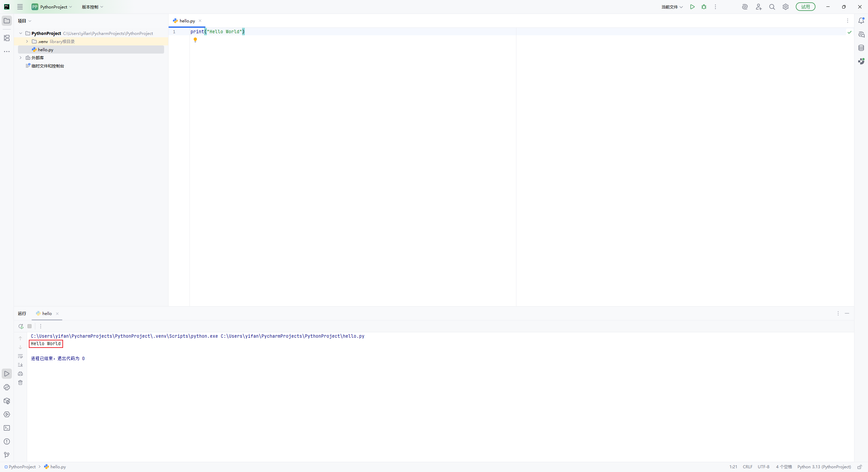Start the debugger from the toolbar

(704, 6)
